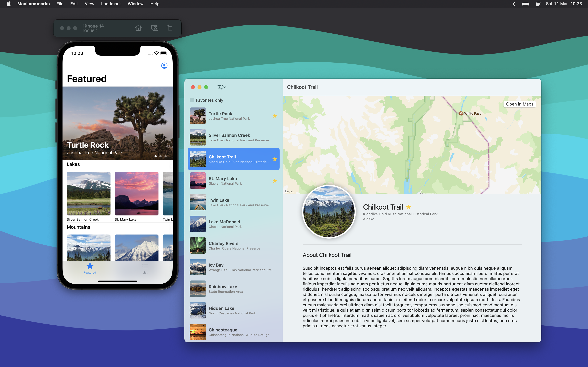Viewport: 588px width, 367px height.
Task: Tap the Featured star tab icon
Action: 90,266
